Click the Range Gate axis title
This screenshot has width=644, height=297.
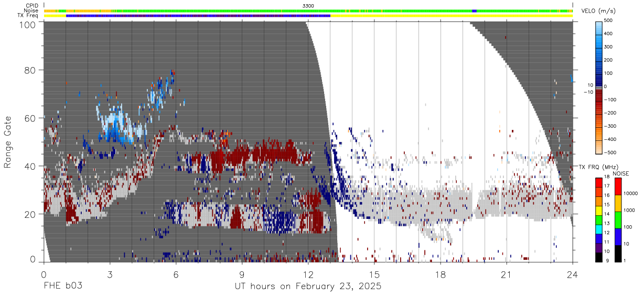tap(8, 142)
